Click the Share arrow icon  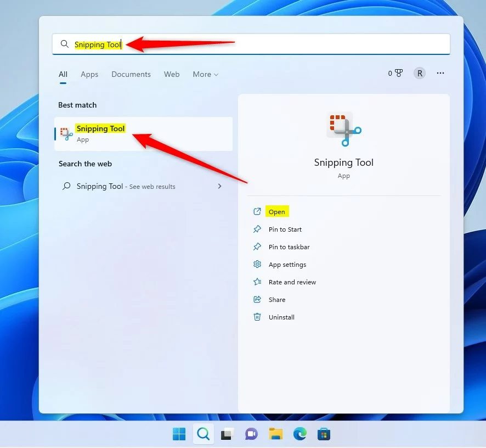pos(257,299)
